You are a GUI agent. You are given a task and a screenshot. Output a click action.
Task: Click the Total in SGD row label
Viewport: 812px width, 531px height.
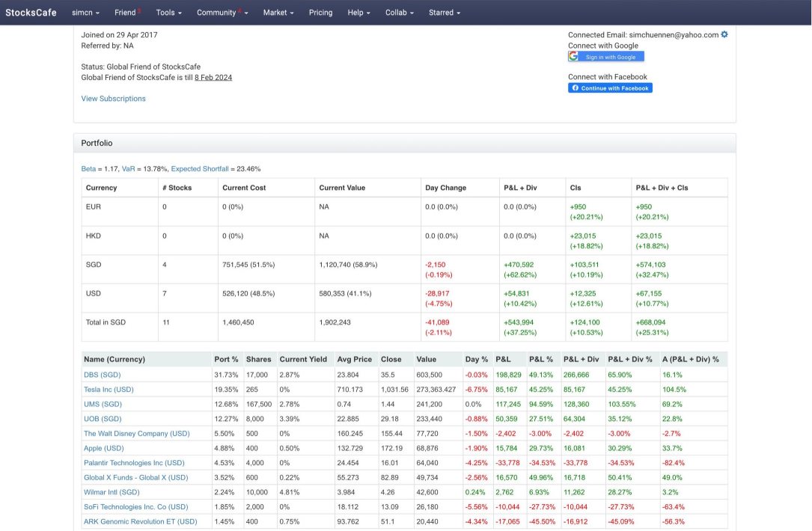tap(106, 322)
